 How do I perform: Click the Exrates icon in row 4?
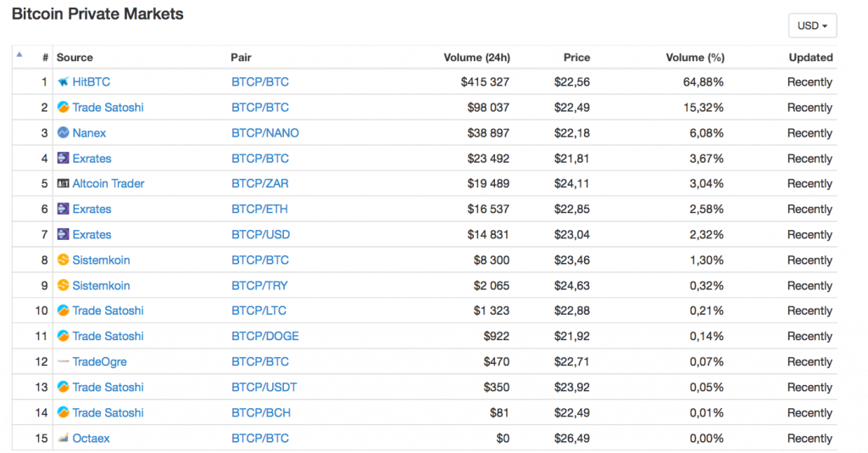(x=63, y=159)
